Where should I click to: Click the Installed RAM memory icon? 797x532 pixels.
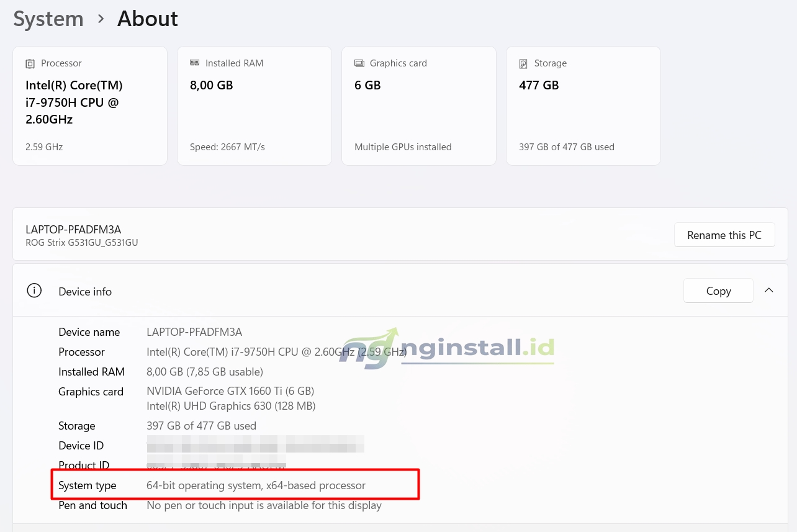click(x=195, y=63)
